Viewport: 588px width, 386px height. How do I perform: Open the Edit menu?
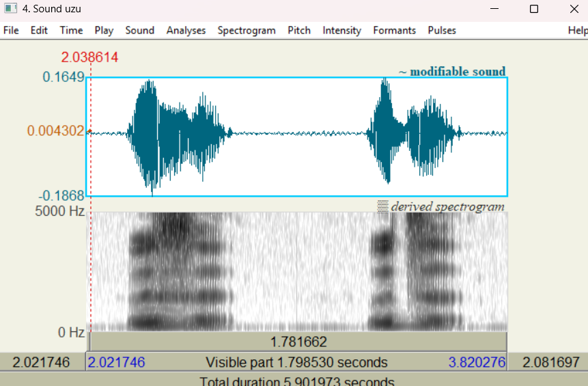click(x=39, y=30)
